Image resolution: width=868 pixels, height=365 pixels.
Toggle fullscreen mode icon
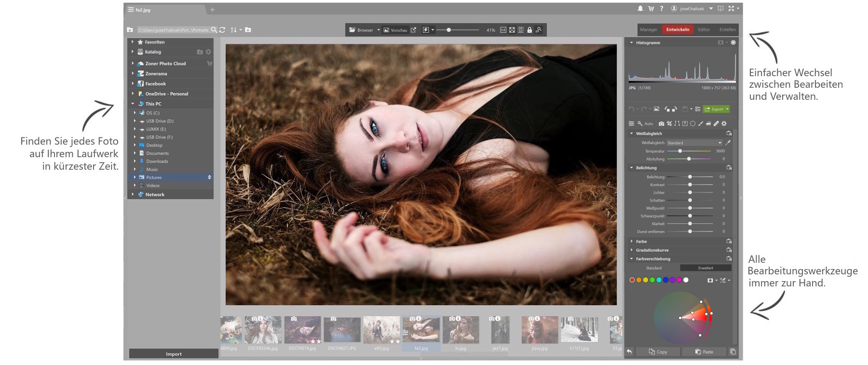(731, 9)
